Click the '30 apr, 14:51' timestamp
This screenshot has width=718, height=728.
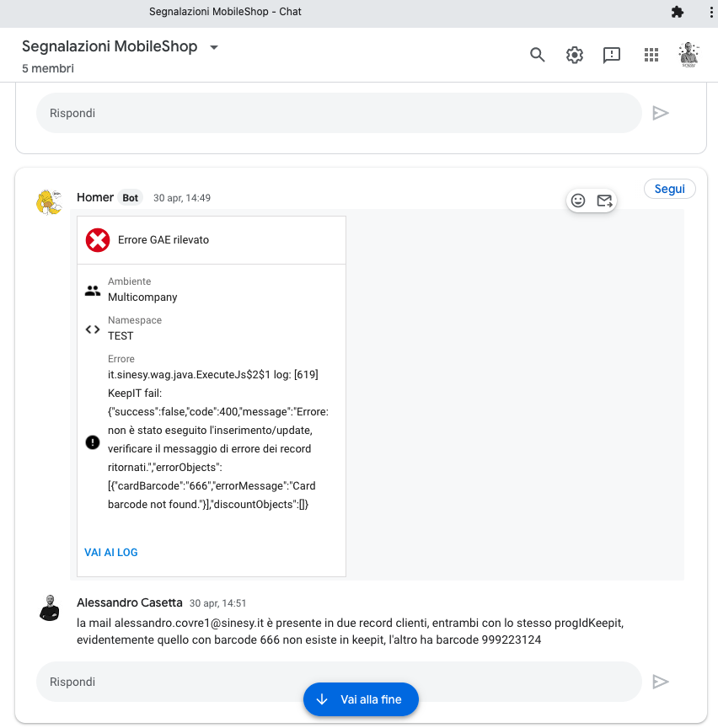coord(217,603)
